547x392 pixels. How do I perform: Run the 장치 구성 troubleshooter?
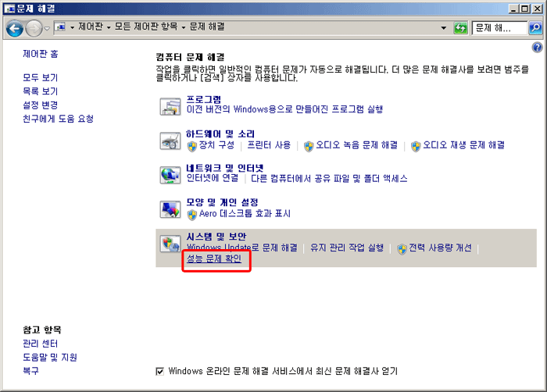tap(216, 145)
